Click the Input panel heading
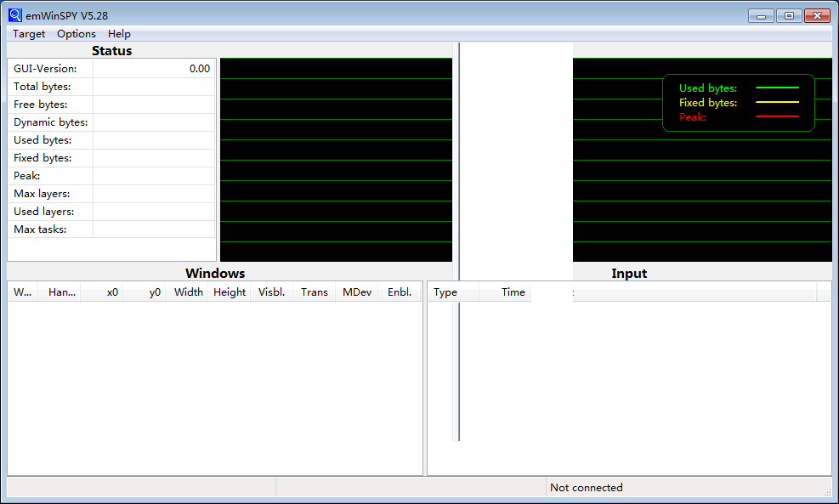The width and height of the screenshot is (839, 504). 629,274
